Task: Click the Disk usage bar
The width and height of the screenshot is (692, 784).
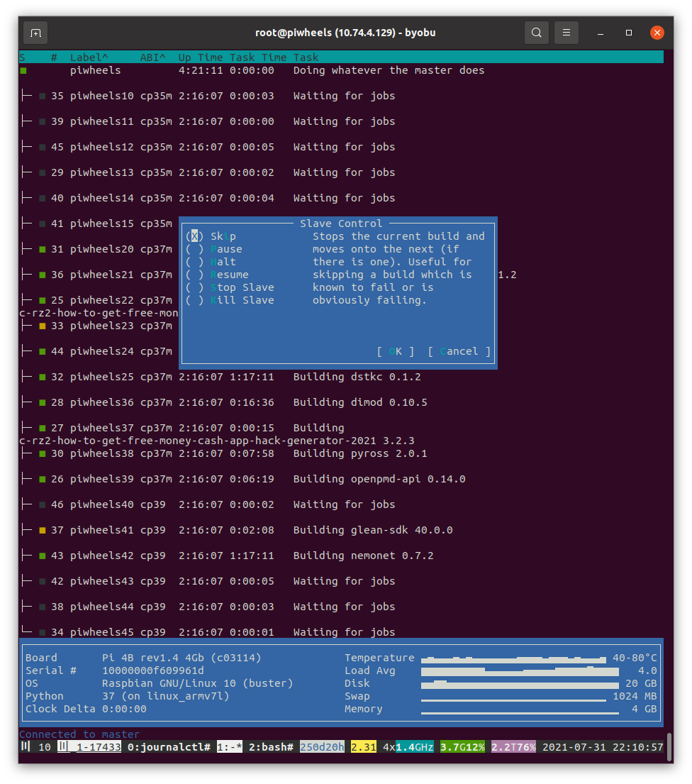Action: [520, 684]
